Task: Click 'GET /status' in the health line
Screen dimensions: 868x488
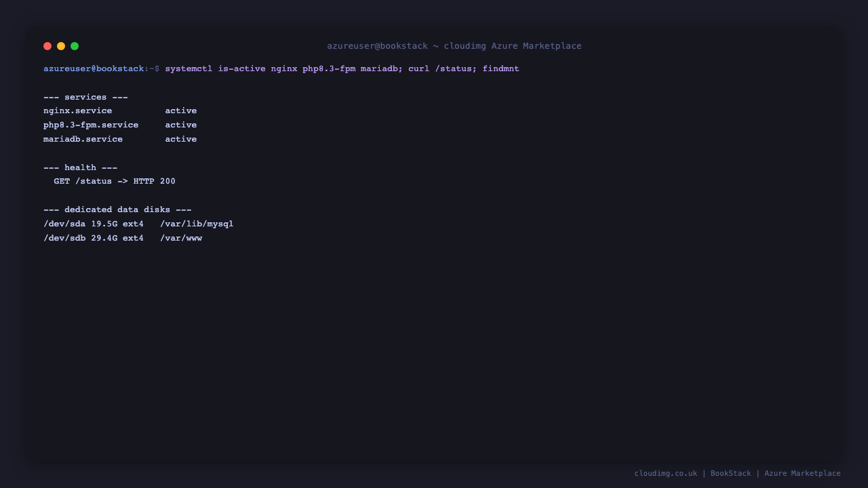Action: click(83, 182)
